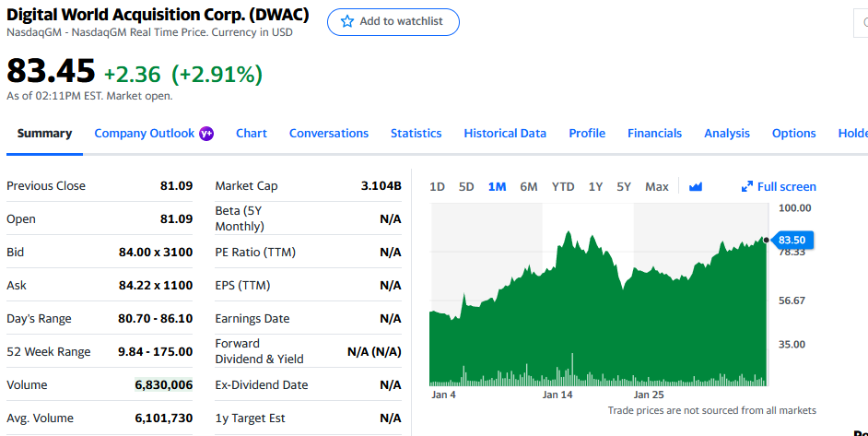
Task: Click the Earnings Date label
Action: [x=252, y=319]
